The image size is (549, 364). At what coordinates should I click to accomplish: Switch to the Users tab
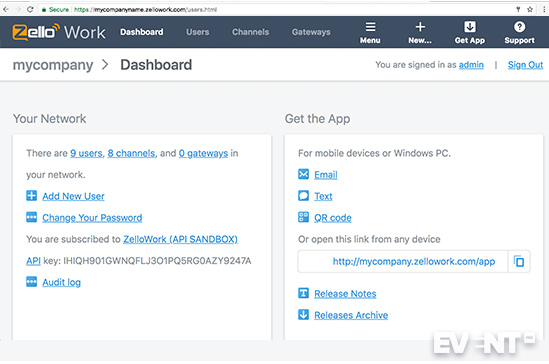(x=198, y=32)
